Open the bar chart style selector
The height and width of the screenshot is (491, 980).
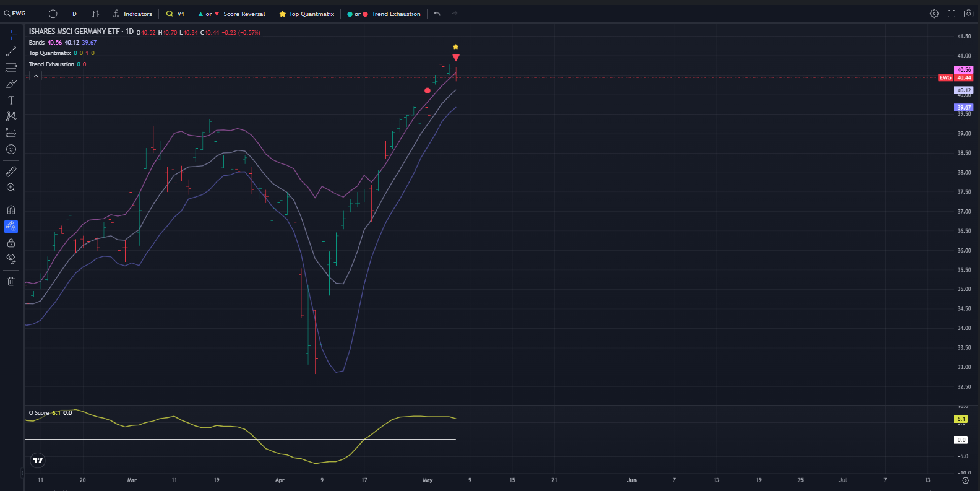click(x=95, y=14)
